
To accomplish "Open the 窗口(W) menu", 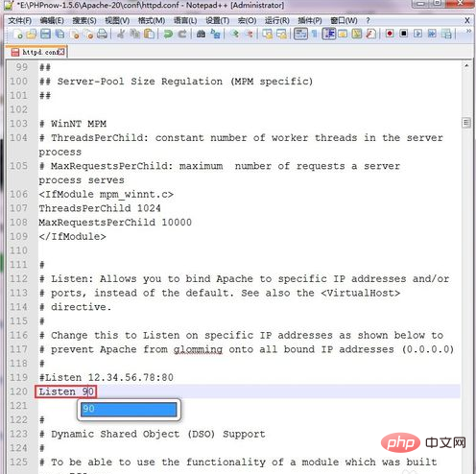I will tap(344, 21).
